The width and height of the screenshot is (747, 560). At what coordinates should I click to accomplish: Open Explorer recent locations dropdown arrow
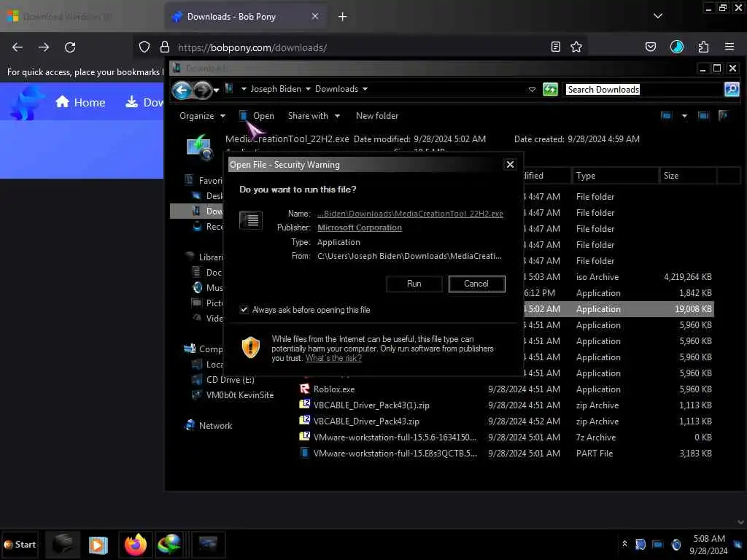[216, 90]
